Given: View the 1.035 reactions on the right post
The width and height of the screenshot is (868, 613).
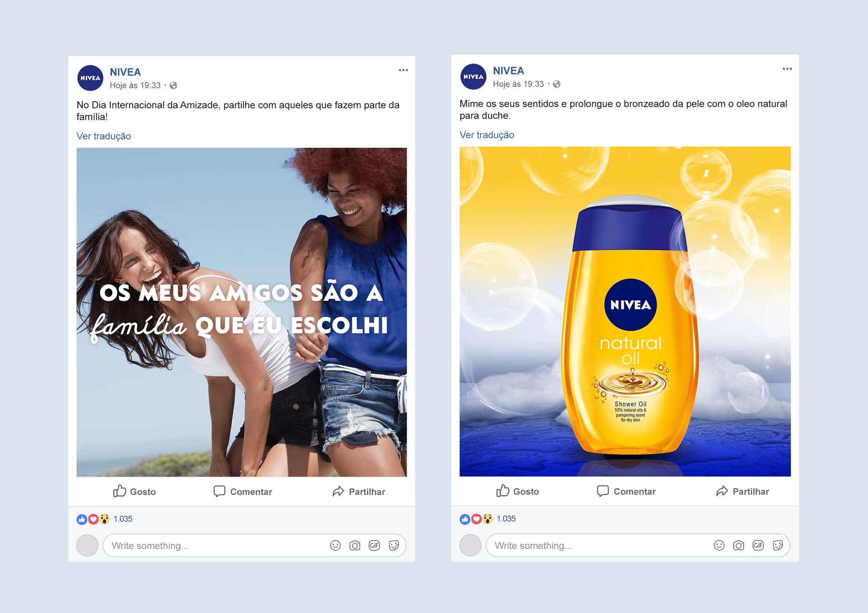Looking at the screenshot, I should coord(506,519).
